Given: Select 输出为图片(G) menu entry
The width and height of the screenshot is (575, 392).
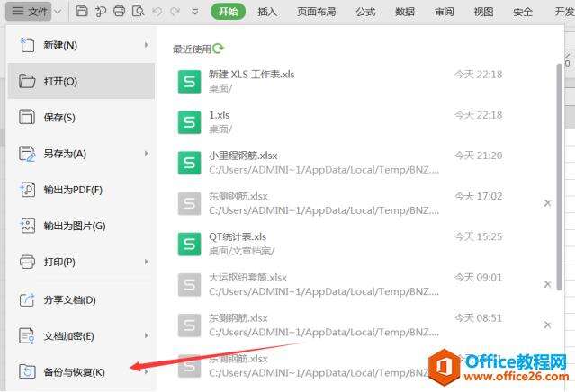Looking at the screenshot, I should (x=81, y=226).
